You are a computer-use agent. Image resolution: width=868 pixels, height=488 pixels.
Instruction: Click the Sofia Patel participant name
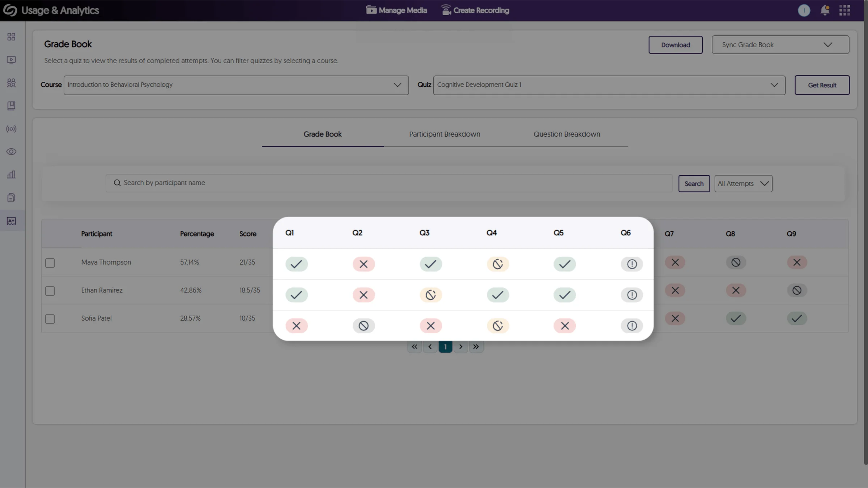(x=96, y=318)
